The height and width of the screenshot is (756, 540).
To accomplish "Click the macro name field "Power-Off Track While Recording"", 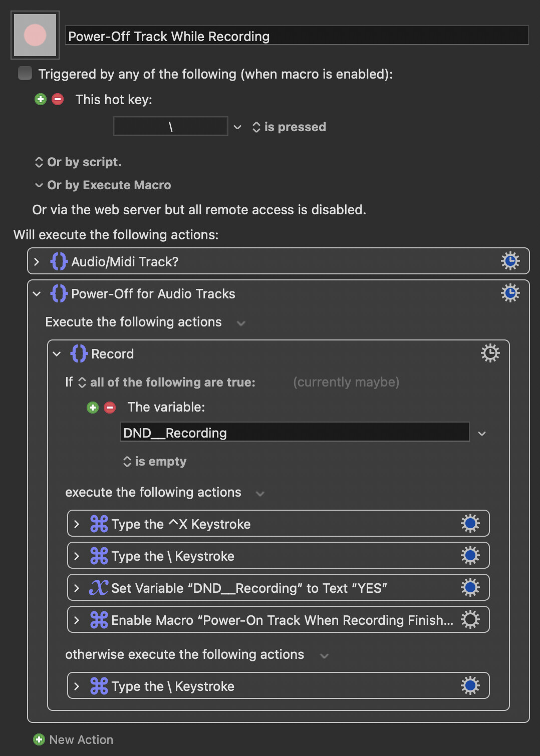I will (297, 36).
